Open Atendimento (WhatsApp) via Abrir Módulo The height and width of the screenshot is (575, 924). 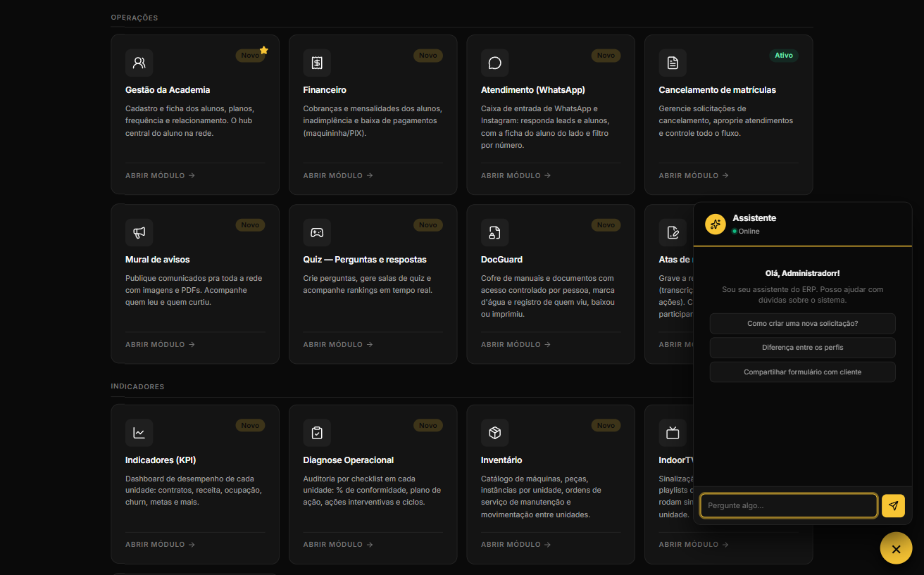tap(516, 176)
